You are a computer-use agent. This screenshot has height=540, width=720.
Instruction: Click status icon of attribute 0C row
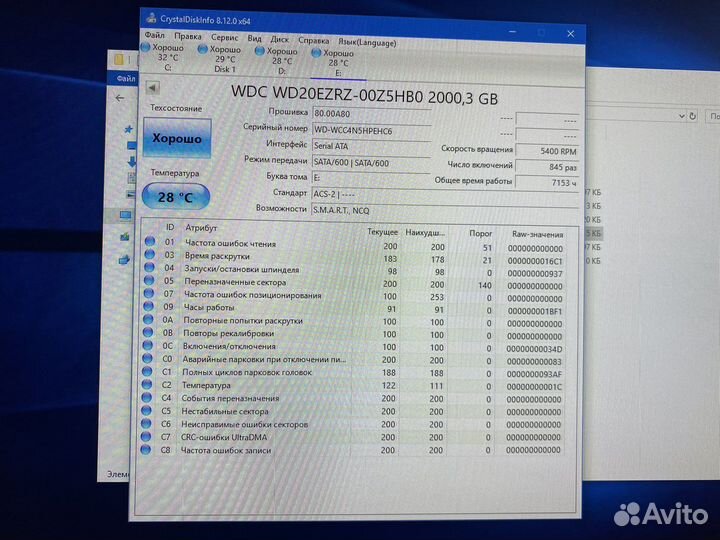pos(147,345)
